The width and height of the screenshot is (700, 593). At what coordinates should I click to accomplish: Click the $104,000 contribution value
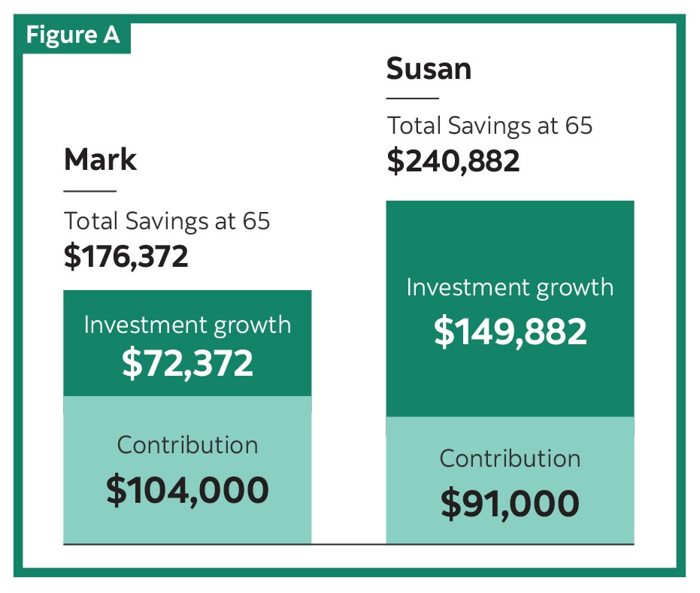pyautogui.click(x=187, y=490)
